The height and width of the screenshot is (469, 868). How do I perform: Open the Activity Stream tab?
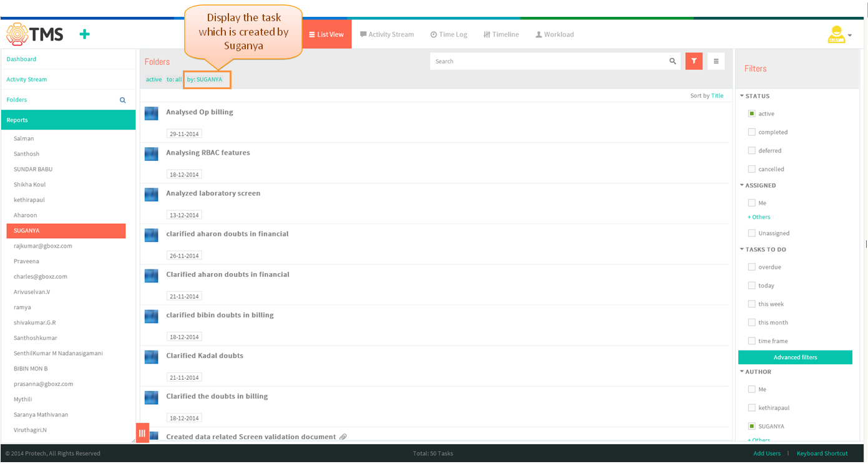(x=387, y=34)
